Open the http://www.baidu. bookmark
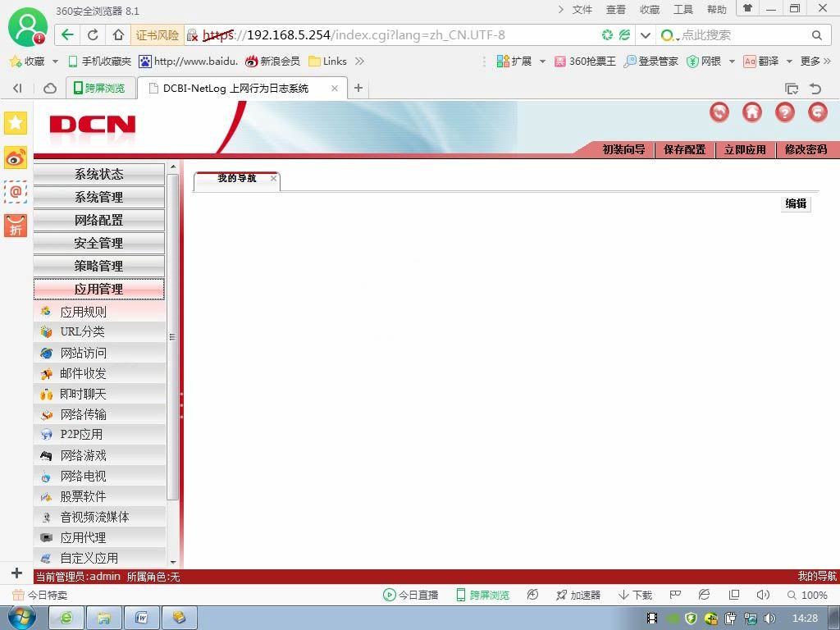Image resolution: width=840 pixels, height=630 pixels. [x=188, y=62]
